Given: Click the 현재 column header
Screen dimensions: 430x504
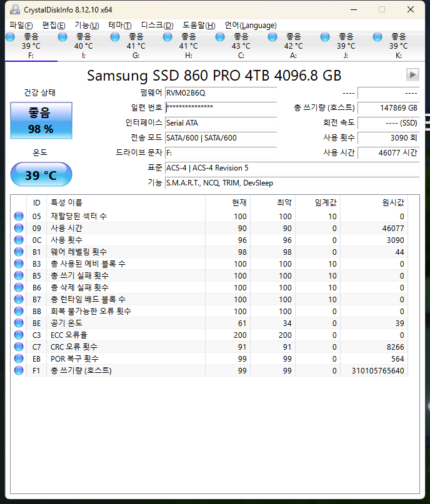Looking at the screenshot, I should [x=228, y=202].
